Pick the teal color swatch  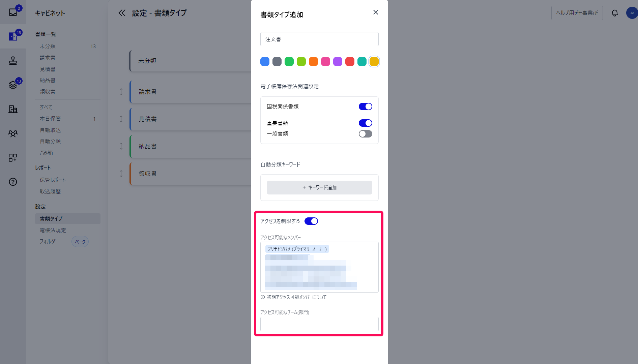[x=362, y=62]
